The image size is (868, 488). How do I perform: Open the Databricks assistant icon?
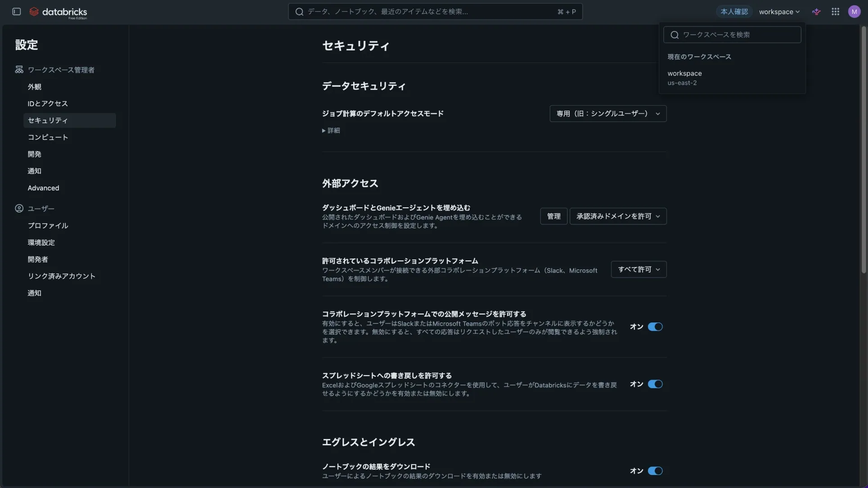pyautogui.click(x=816, y=12)
